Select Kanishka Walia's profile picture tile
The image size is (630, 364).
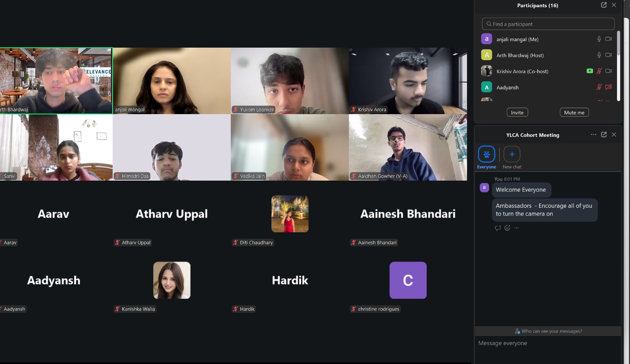pyautogui.click(x=172, y=280)
